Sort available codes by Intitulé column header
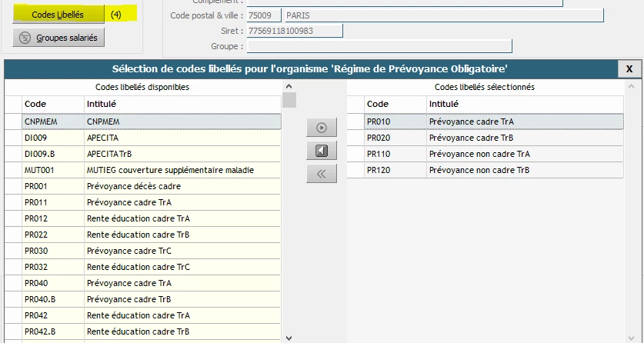Image resolution: width=644 pixels, height=343 pixels. pos(182,104)
